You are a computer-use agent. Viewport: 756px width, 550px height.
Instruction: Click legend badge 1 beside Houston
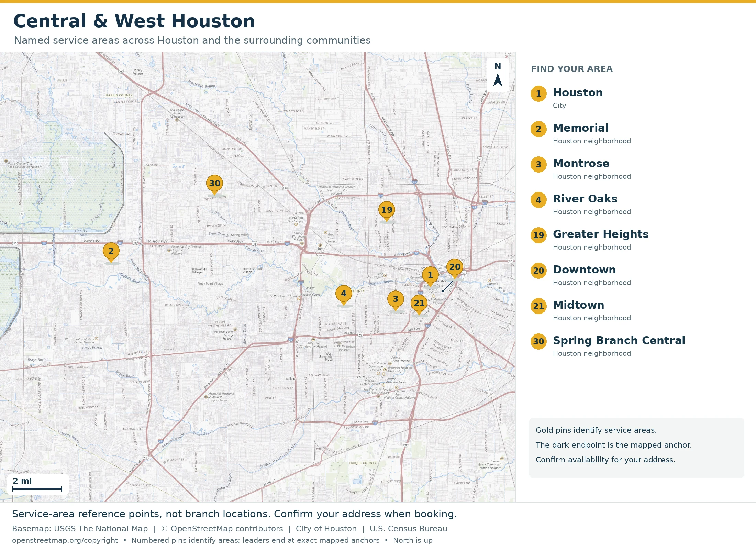coord(538,94)
